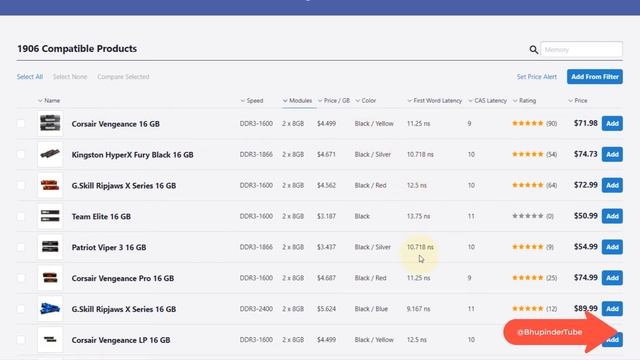Open G.Skill Ripjaws X Series DDR3-1600 name
Screen dimensions: 640x360
124,186
